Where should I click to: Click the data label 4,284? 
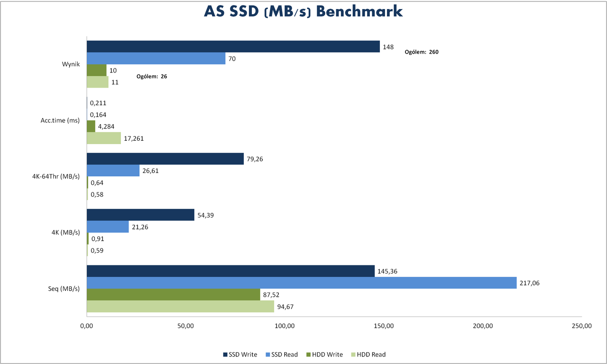pos(107,127)
